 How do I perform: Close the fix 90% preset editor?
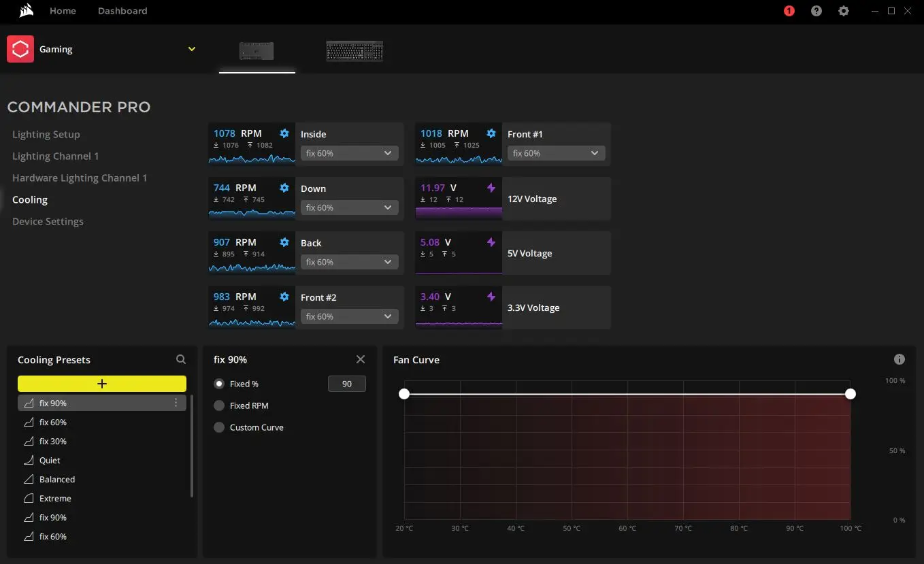click(x=361, y=359)
